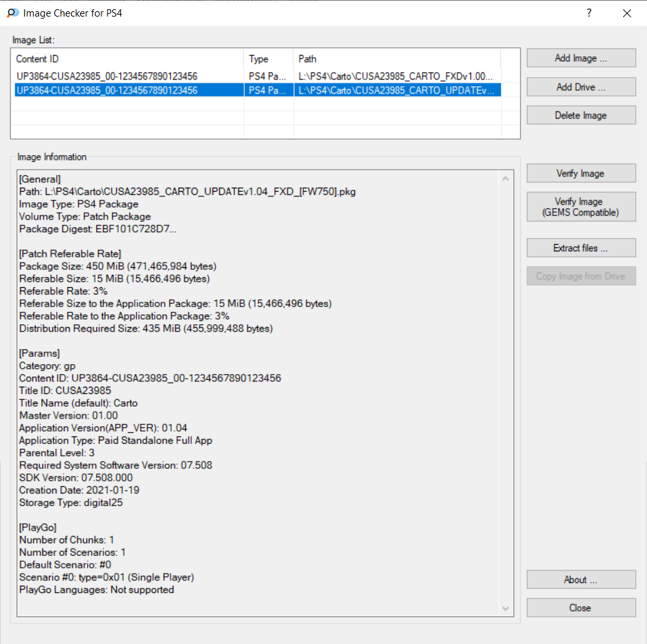
Task: Close the Image Checker window with X
Action: click(627, 13)
